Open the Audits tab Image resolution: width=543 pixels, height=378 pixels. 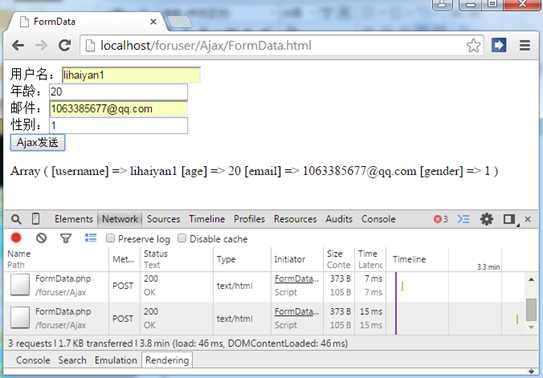pyautogui.click(x=339, y=219)
